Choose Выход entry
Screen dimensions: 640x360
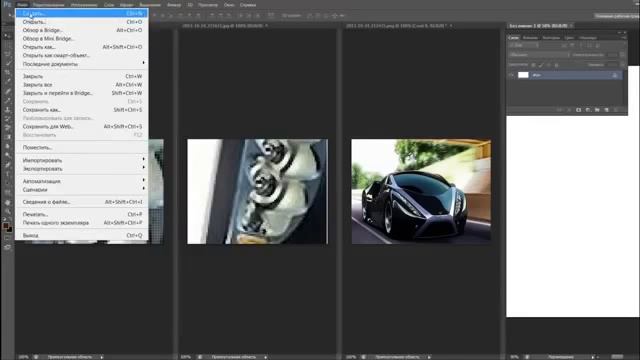coord(82,236)
